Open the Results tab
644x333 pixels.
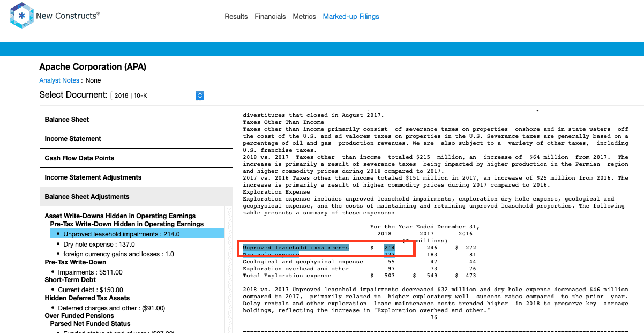236,17
